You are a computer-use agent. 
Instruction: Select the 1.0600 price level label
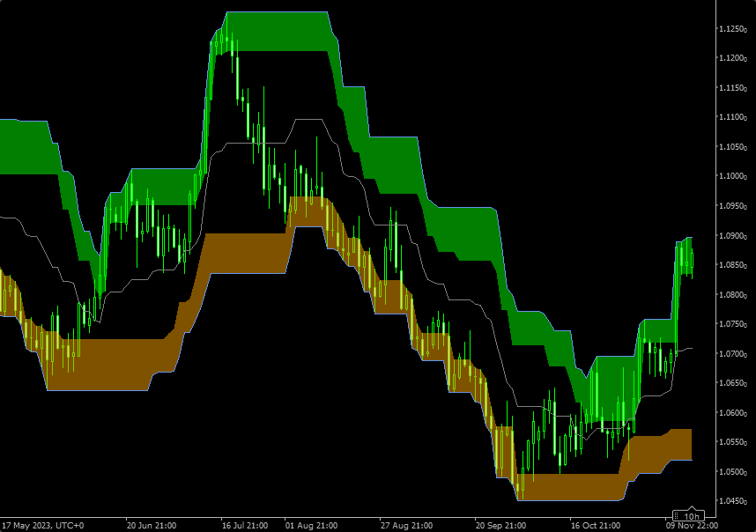[x=733, y=413]
